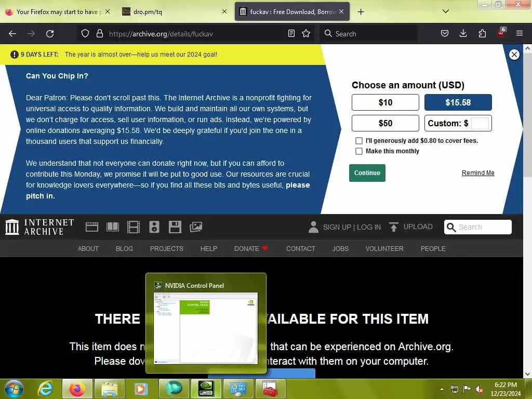
Task: Click the 6:22 PM taskbar clock
Action: coord(506,389)
